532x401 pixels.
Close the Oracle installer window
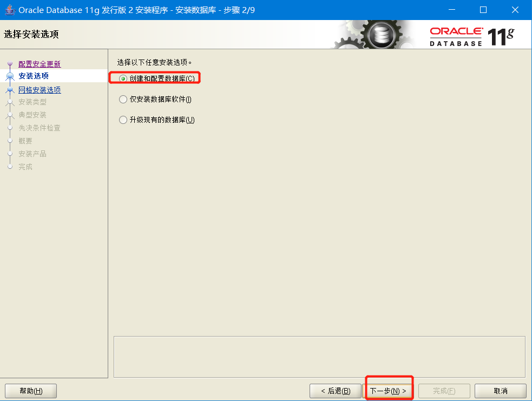coord(515,10)
